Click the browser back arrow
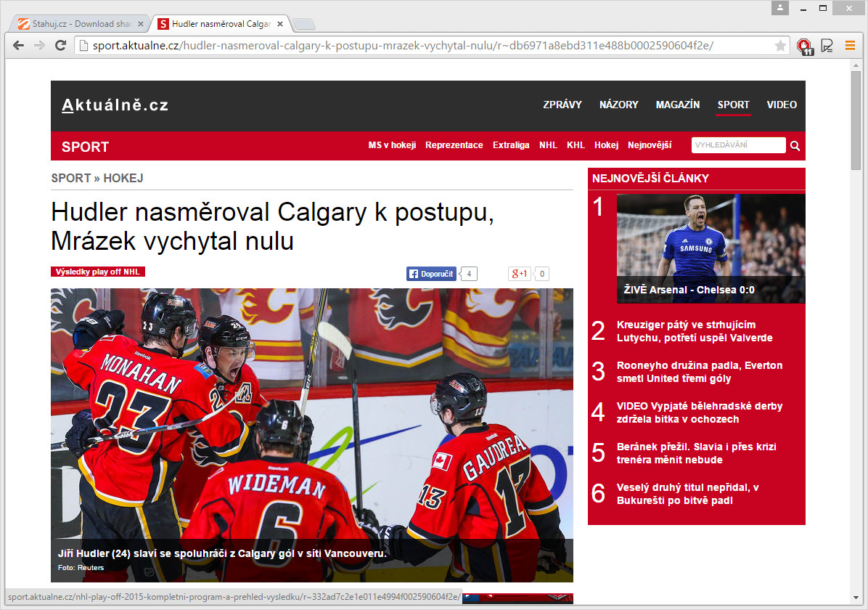This screenshot has width=868, height=610. point(18,46)
